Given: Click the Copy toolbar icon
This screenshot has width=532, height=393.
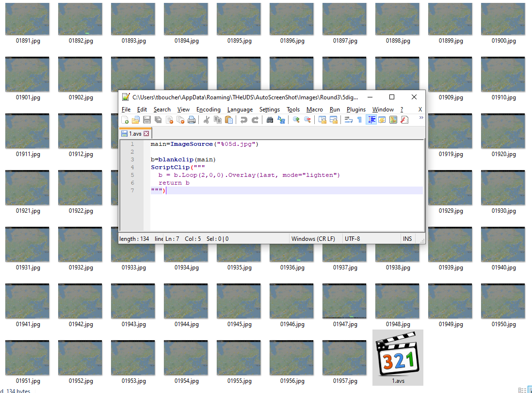Looking at the screenshot, I should (217, 120).
